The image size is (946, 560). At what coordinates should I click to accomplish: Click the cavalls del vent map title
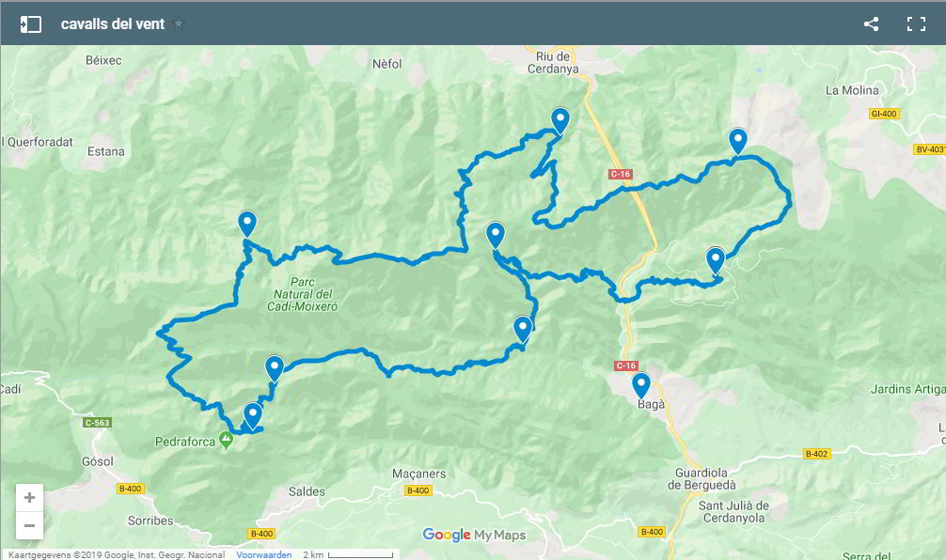pyautogui.click(x=112, y=24)
